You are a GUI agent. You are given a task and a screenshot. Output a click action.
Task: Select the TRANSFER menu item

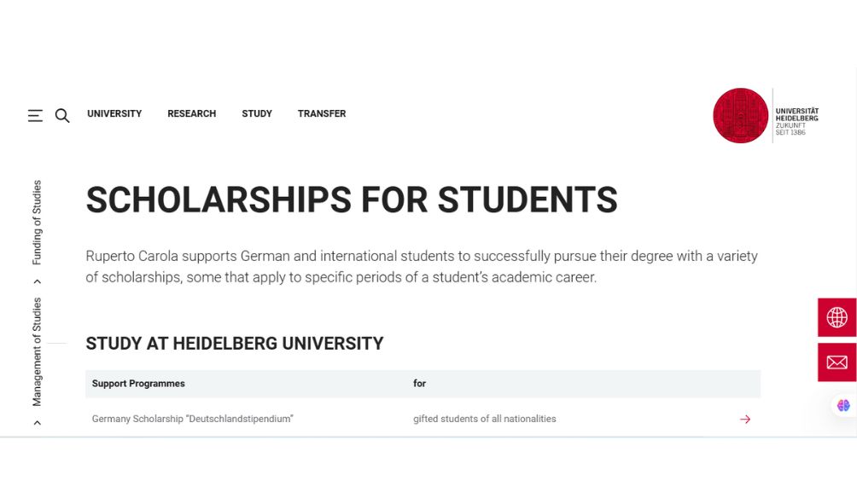(x=322, y=113)
